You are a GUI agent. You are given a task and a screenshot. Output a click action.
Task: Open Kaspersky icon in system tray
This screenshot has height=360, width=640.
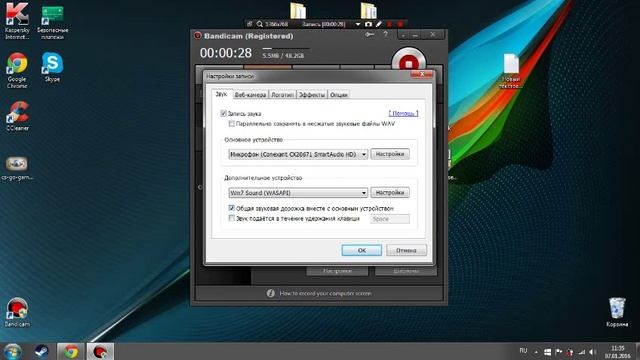570,352
